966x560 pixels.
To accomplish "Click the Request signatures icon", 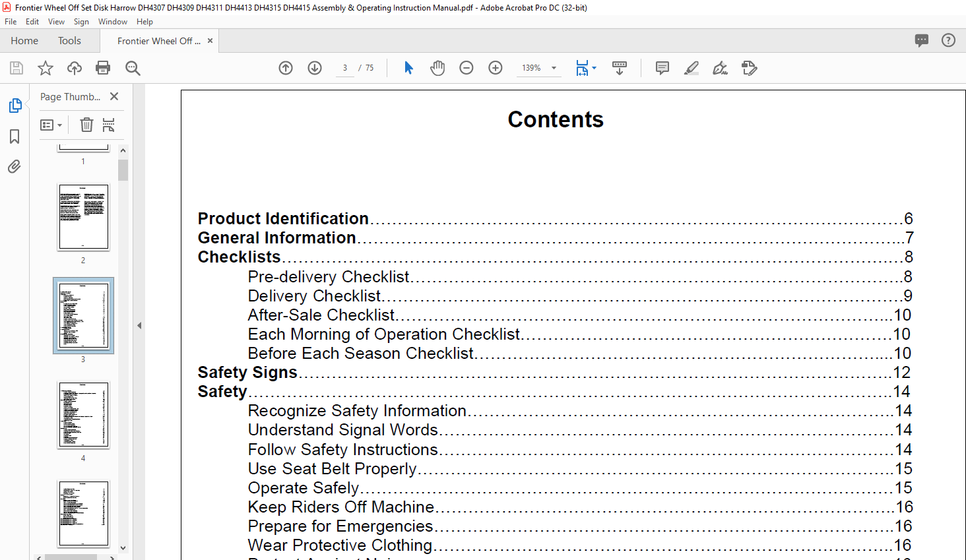I will click(x=750, y=68).
